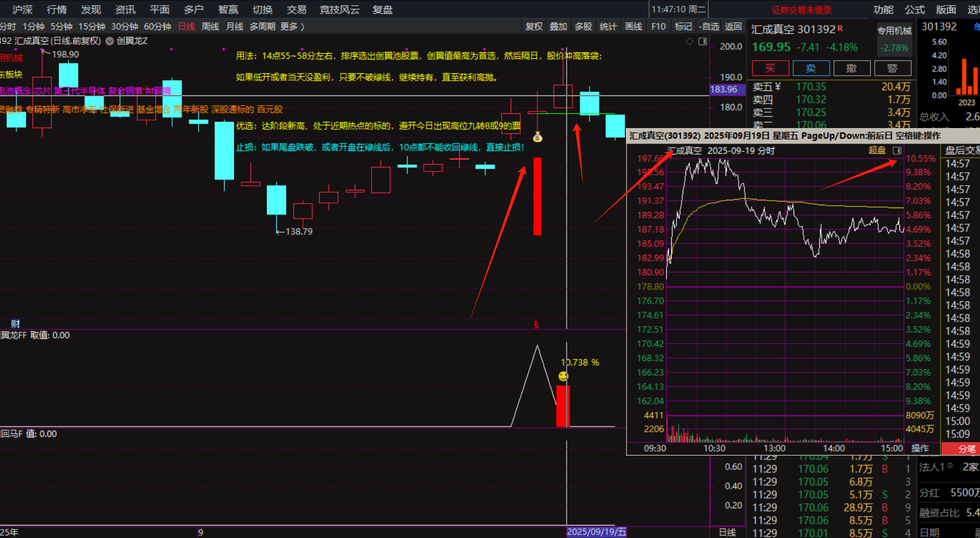Click the smiley face signal icon
The height and width of the screenshot is (538, 980).
(563, 376)
